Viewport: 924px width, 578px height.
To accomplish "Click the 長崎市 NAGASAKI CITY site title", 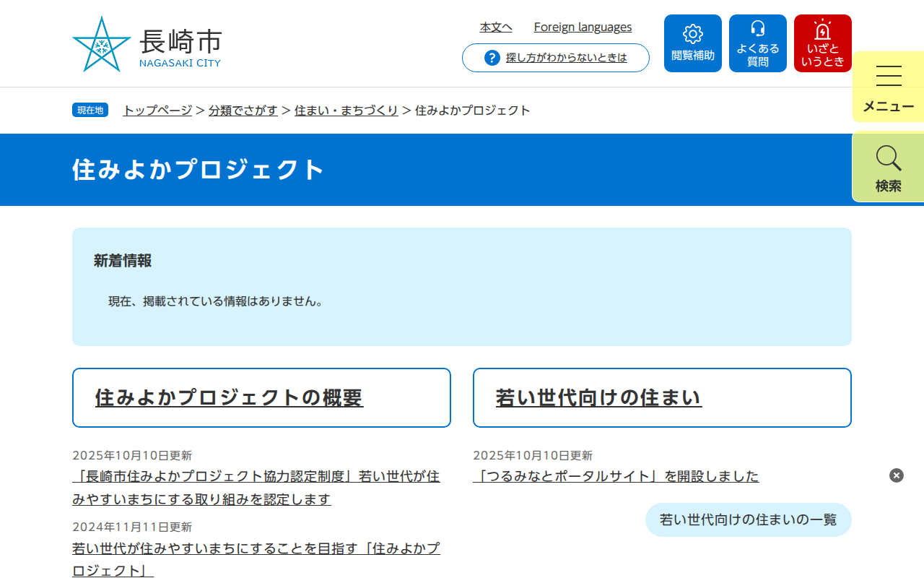I will click(180, 47).
